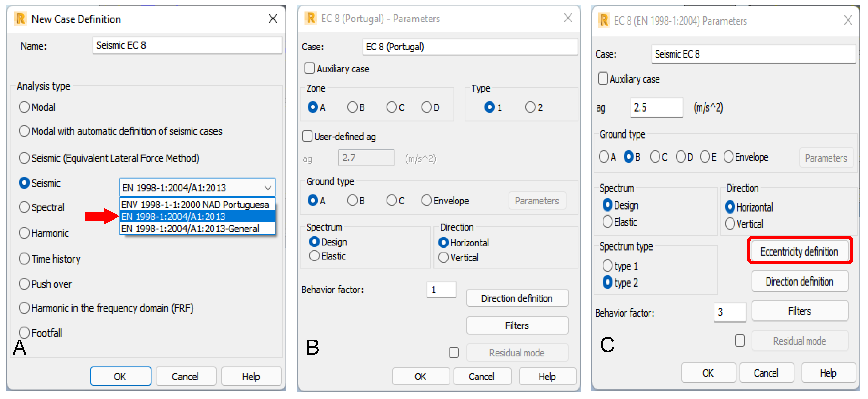Click OK in New Case Definition
Viewport: 868px width, 399px height.
coord(120,376)
